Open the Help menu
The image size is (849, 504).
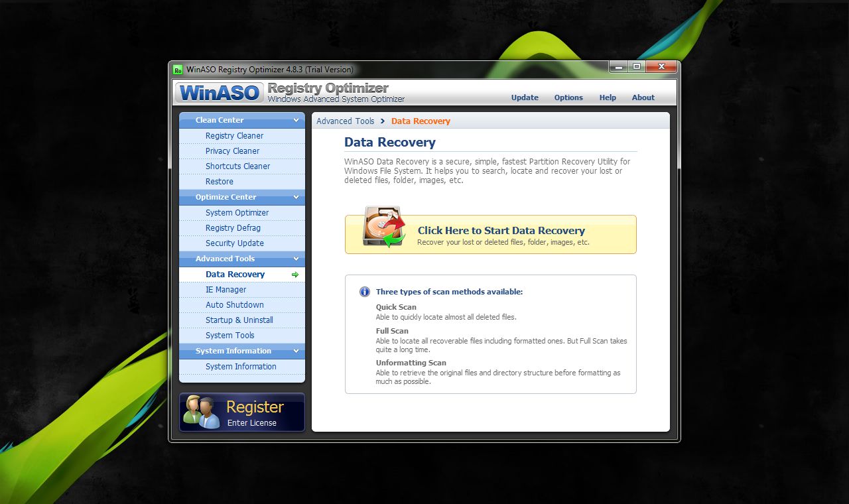608,97
